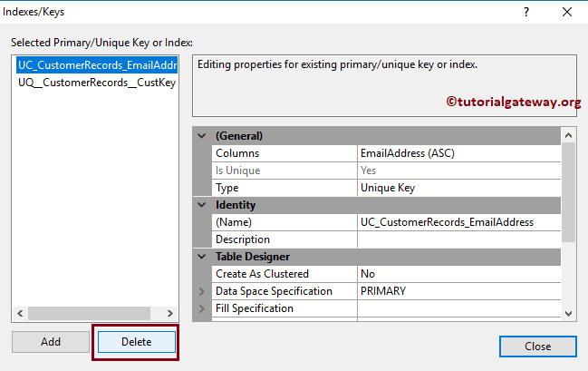Click the help question mark icon
Image resolution: width=588 pixels, height=371 pixels.
coord(526,12)
